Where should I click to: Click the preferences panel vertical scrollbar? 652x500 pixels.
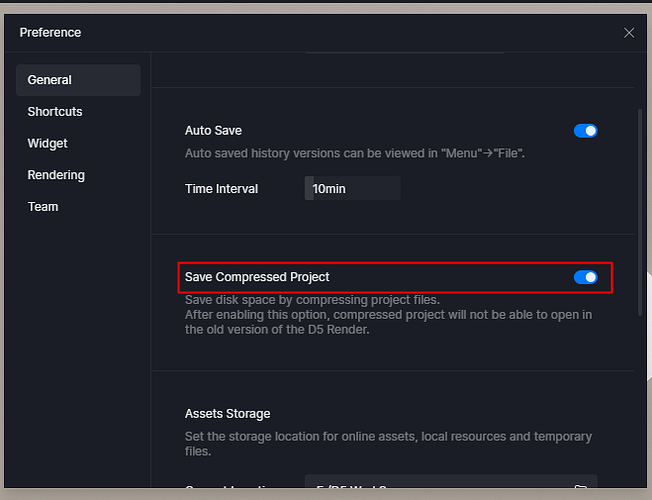click(x=640, y=210)
